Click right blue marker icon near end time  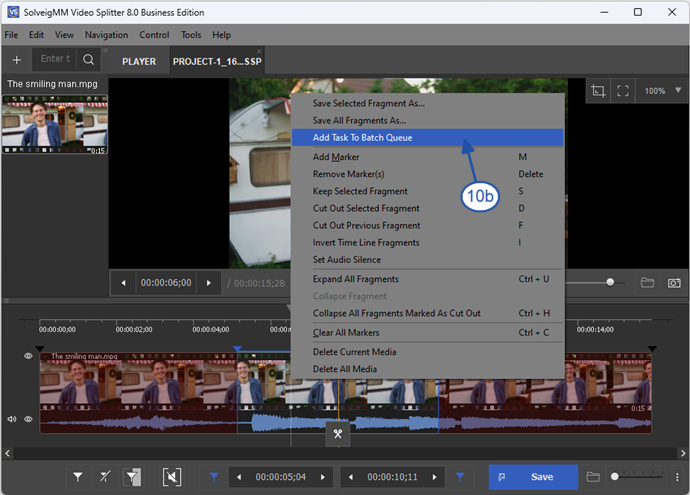tap(460, 477)
